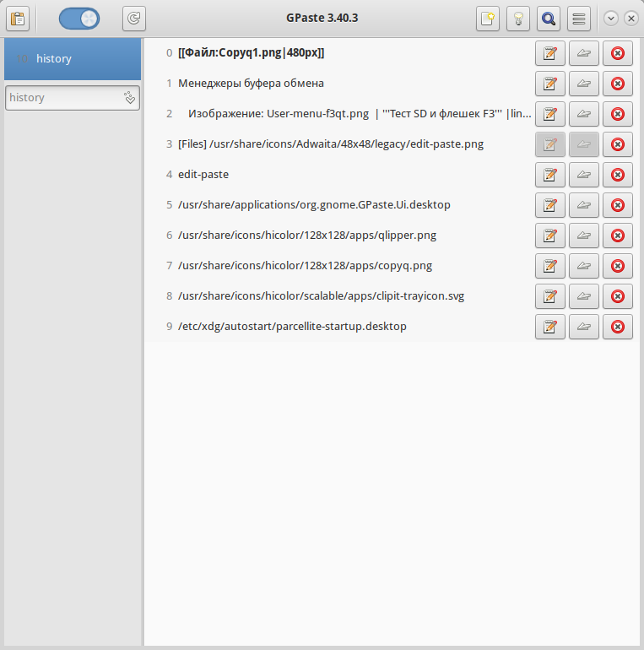Delete the copyq.png path item

(x=618, y=266)
